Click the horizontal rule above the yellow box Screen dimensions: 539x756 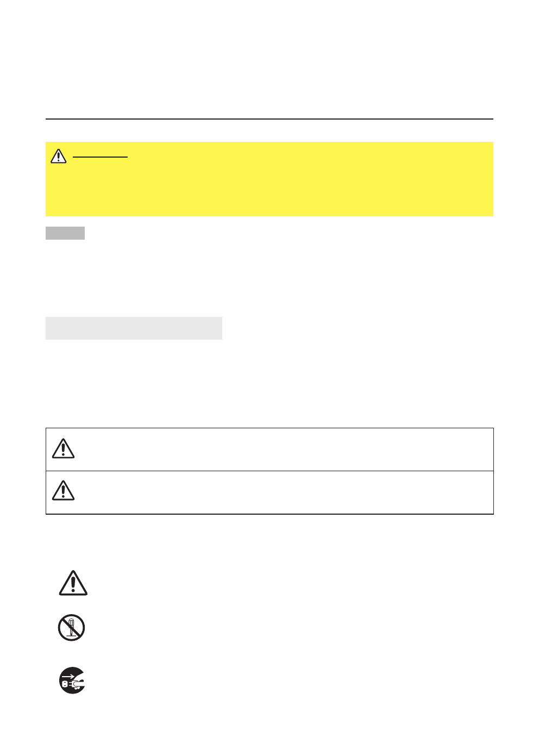[x=269, y=119]
